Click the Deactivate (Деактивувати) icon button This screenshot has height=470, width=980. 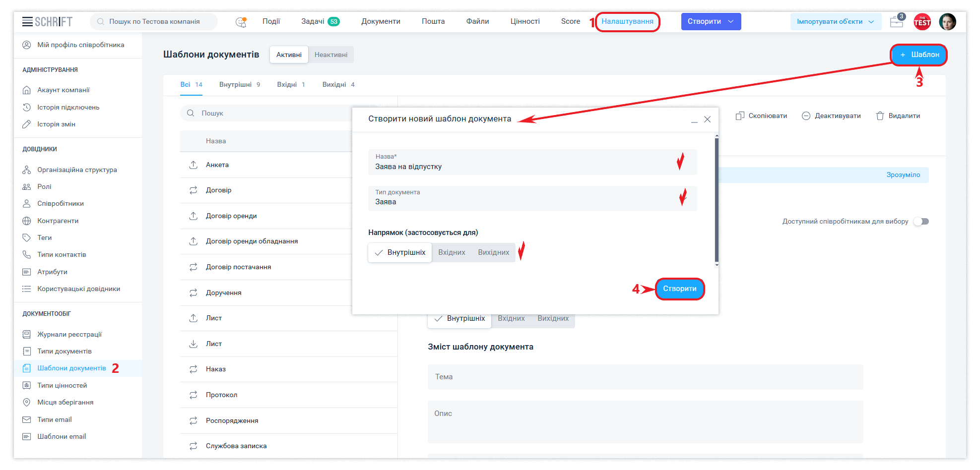806,116
